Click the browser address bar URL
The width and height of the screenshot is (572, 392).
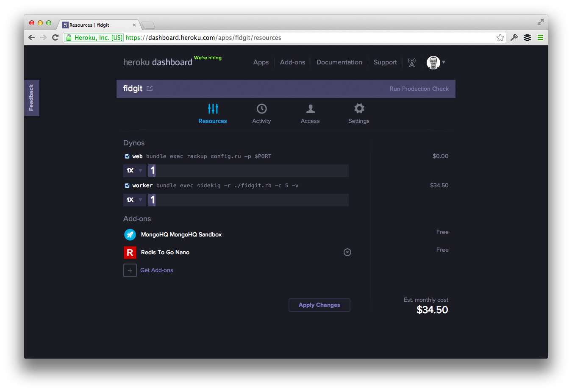(x=203, y=38)
